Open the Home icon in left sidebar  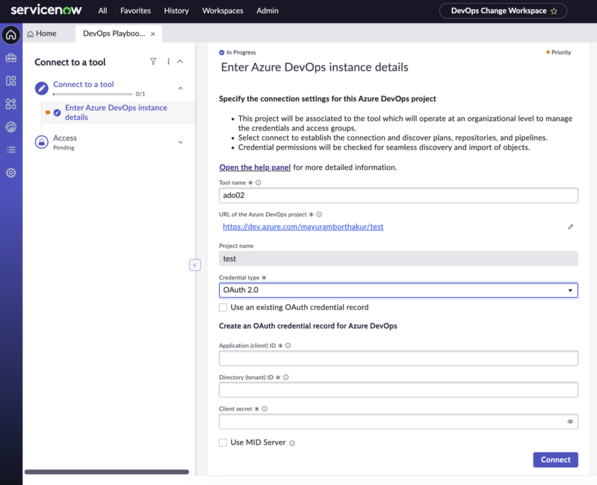pos(11,35)
